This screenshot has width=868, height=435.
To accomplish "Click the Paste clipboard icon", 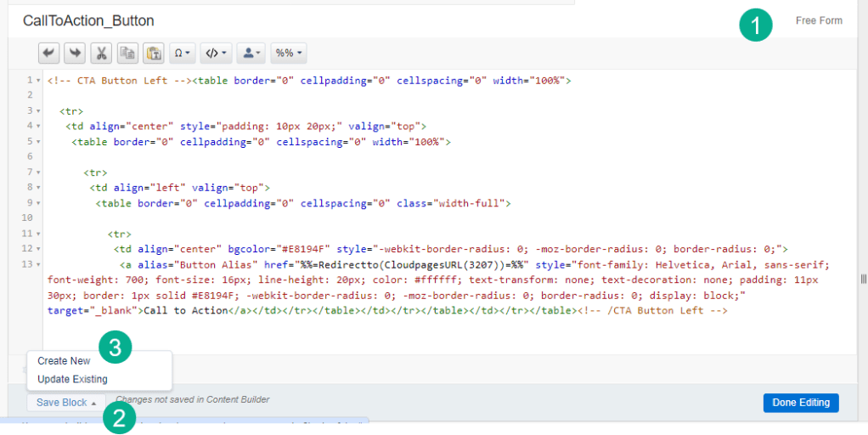I will (153, 53).
